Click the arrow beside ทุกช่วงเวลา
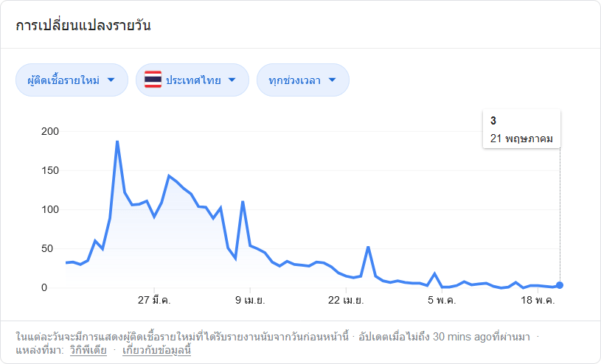Image resolution: width=601 pixels, height=364 pixels. point(333,80)
